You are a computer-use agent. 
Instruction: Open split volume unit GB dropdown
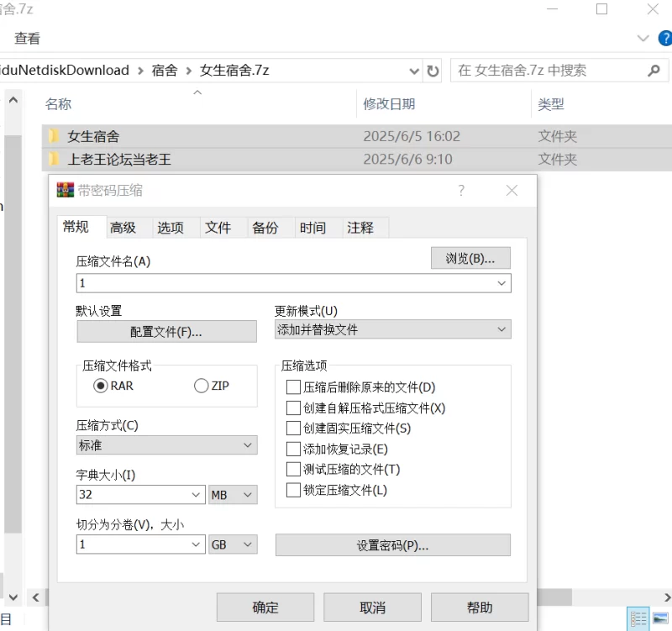[233, 544]
